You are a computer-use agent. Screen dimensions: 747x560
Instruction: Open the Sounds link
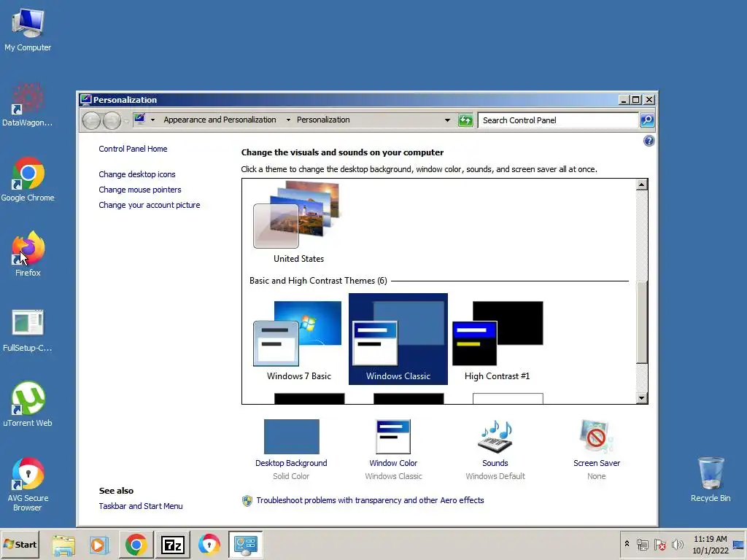(495, 463)
